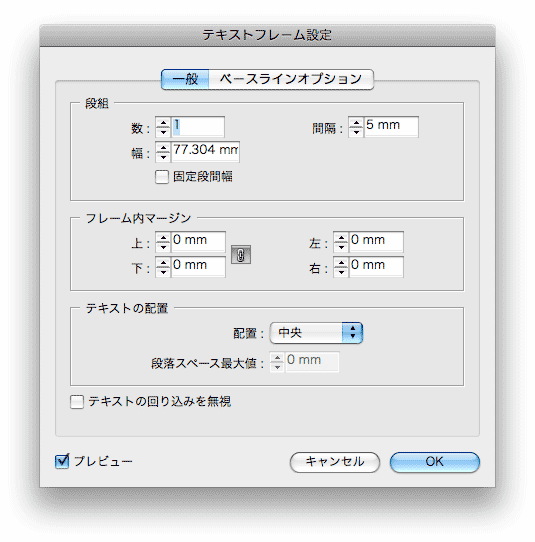The width and height of the screenshot is (535, 542).
Task: Click the 幅 width field showing 77.304 mm
Action: point(205,152)
